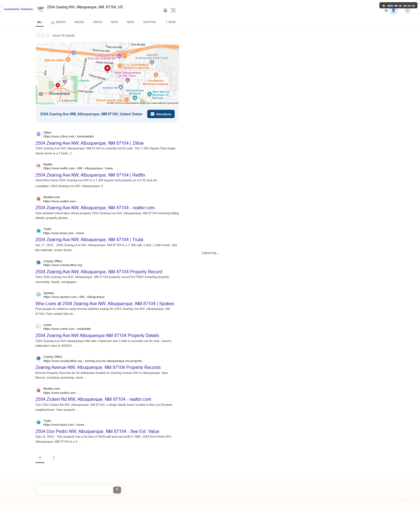Screen dimensions: 420x505
Task: Switch to the IMAGES tab
Action: (79, 22)
